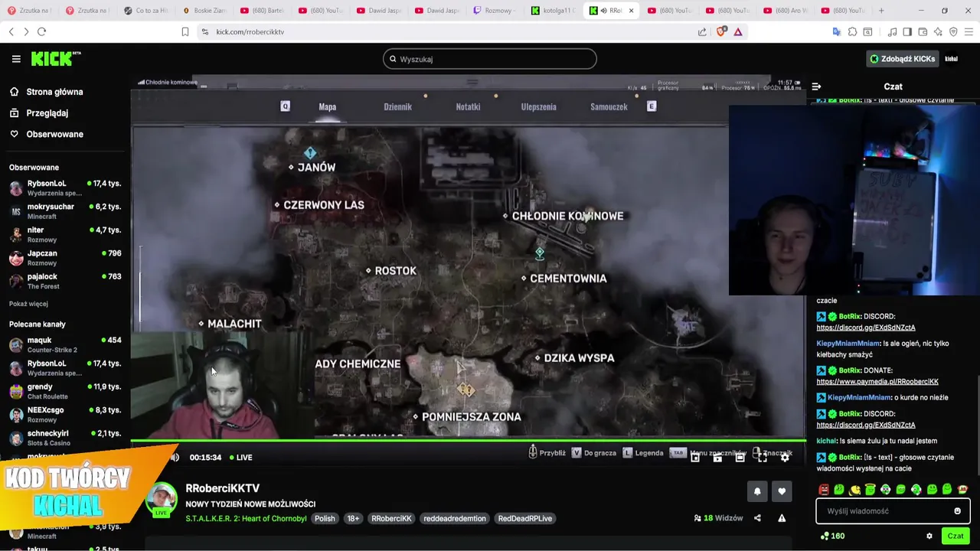Open the paymedia.pl donate link

(x=877, y=382)
